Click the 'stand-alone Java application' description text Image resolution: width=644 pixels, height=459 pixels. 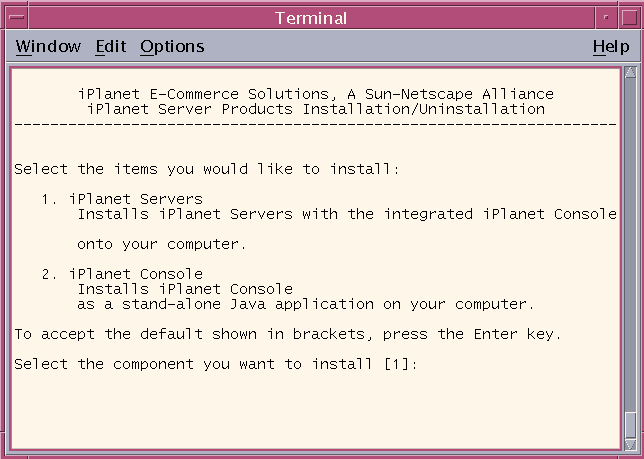click(x=248, y=304)
